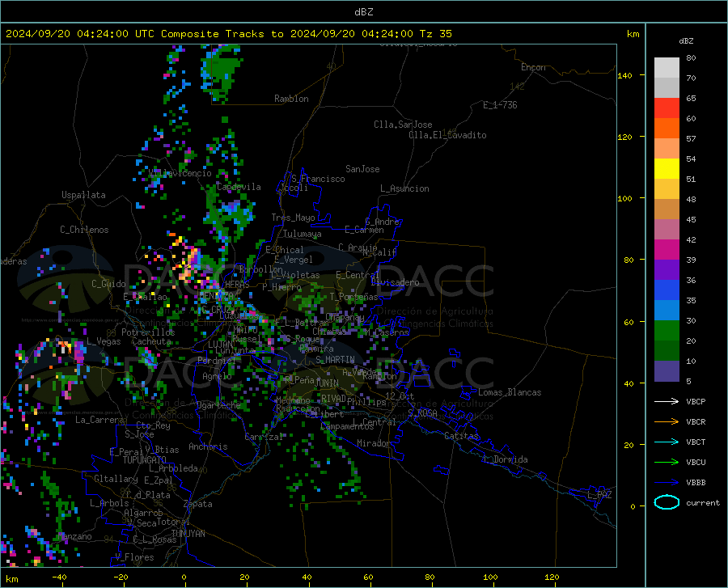Click the cyan 'current' ellipse legend icon
728x588 pixels.
pos(667,502)
